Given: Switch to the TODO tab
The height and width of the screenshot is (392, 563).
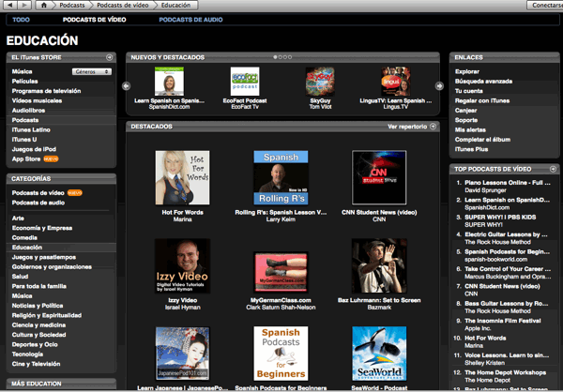Looking at the screenshot, I should click(21, 20).
